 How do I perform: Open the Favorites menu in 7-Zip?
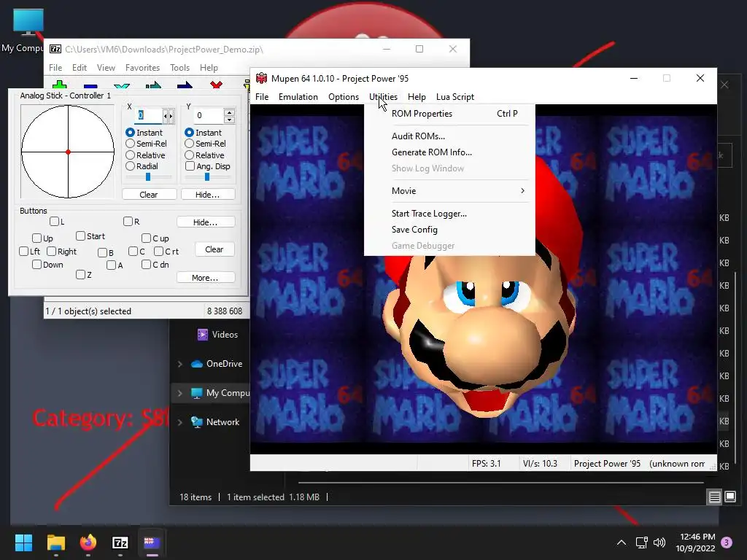tap(142, 68)
